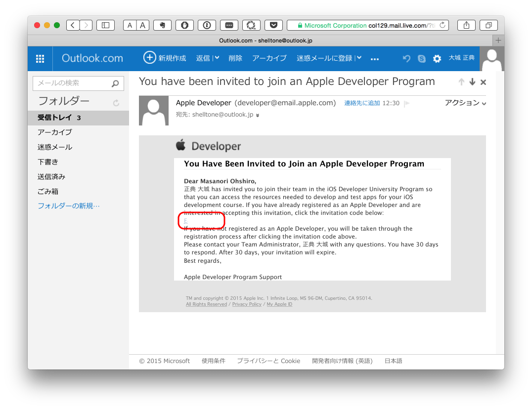This screenshot has height=409, width=532.
Task: Click the Safari address bar
Action: 368,25
